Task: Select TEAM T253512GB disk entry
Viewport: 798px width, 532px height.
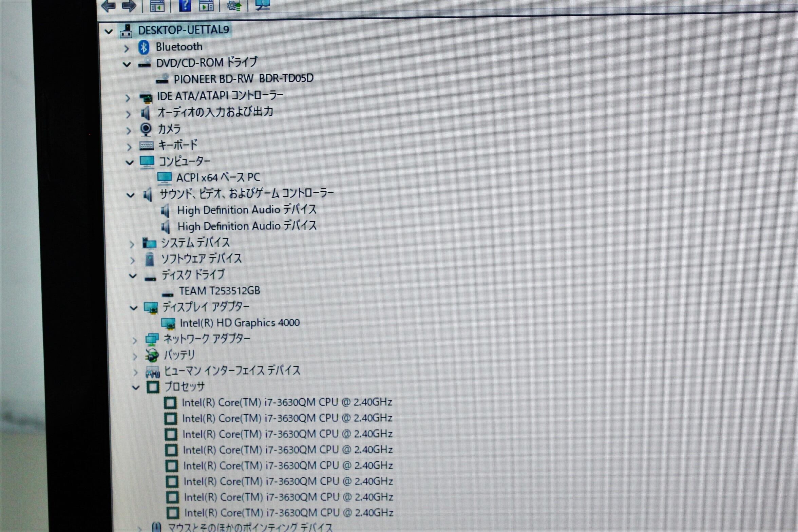Action: point(220,291)
